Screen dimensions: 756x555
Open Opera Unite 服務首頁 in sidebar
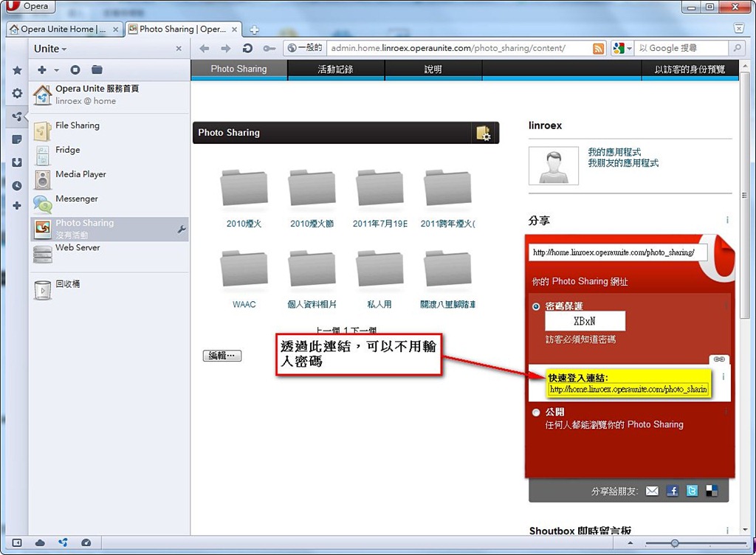tap(109, 94)
